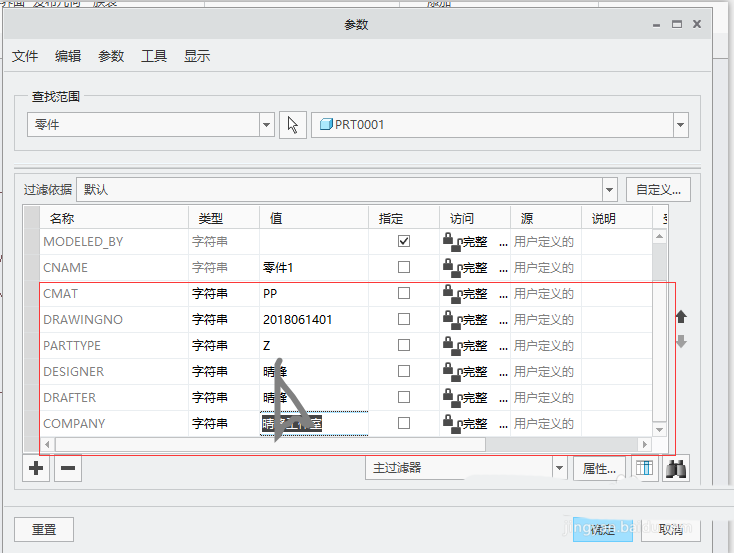This screenshot has height=553, width=734.
Task: Click access lock icon for PARTTYPE row
Action: [451, 345]
